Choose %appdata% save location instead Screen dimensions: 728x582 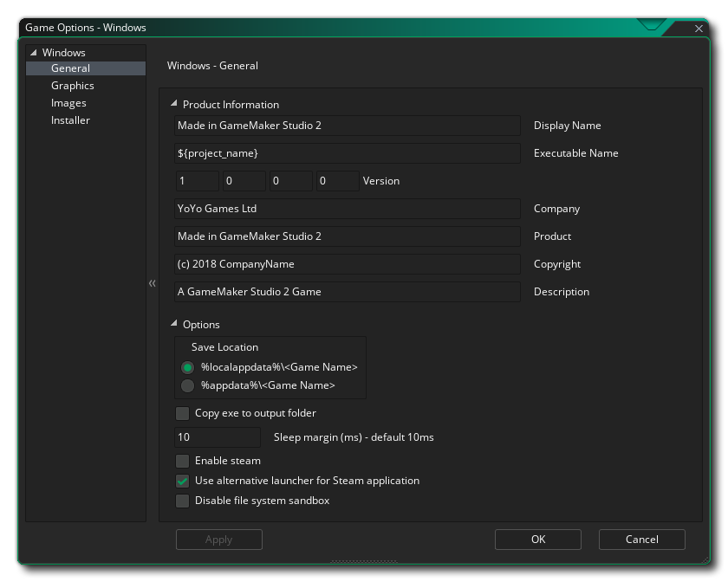(187, 385)
